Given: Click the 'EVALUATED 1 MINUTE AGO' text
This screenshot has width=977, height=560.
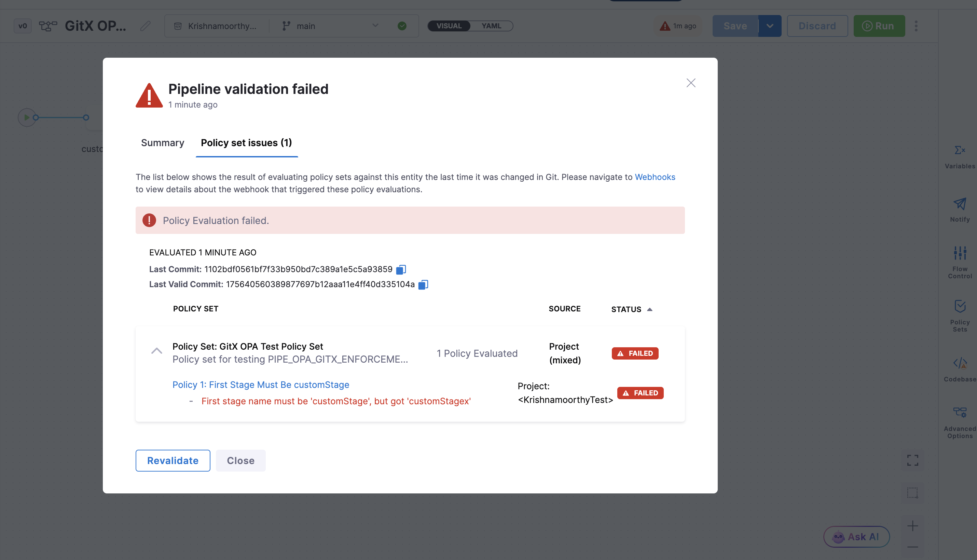Looking at the screenshot, I should 203,252.
